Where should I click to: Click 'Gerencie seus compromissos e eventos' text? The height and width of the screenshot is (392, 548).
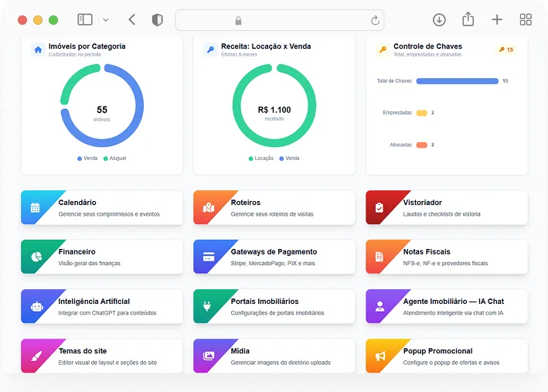tap(109, 214)
